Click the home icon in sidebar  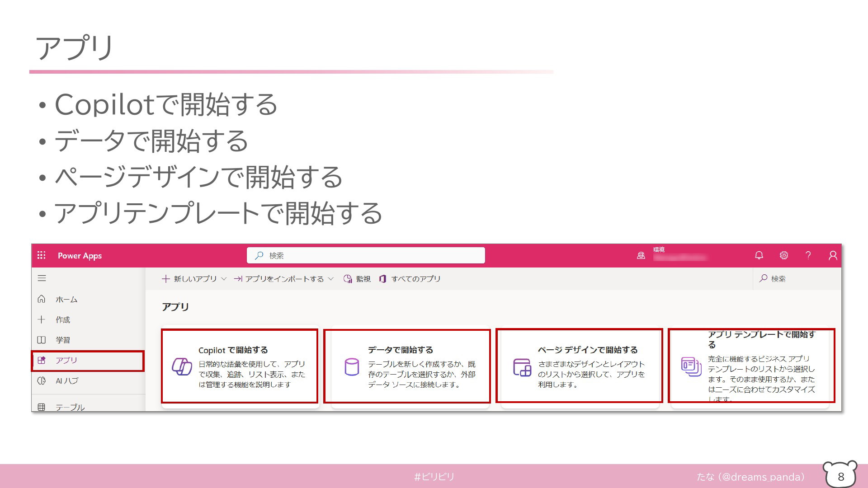point(41,299)
